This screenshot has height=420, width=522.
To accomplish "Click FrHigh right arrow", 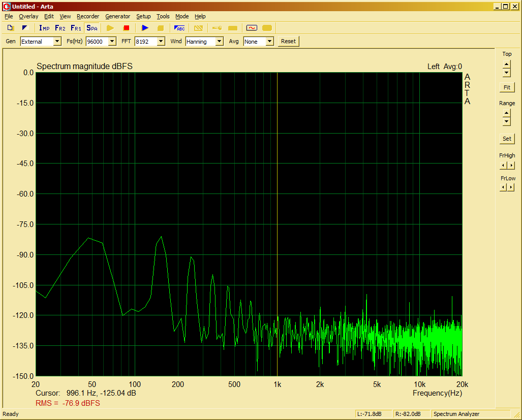I will [x=511, y=165].
